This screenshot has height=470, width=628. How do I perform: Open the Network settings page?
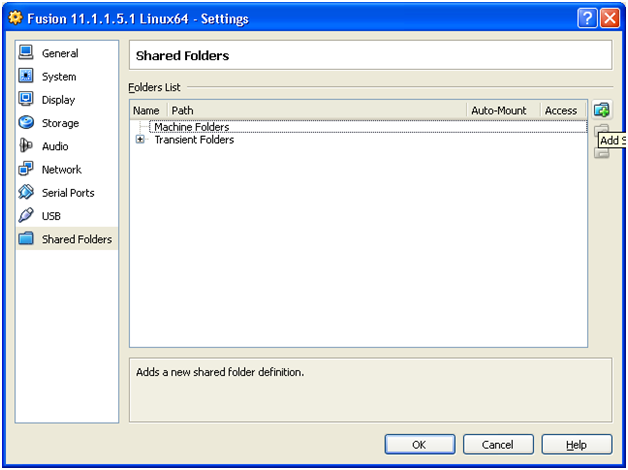pyautogui.click(x=67, y=169)
